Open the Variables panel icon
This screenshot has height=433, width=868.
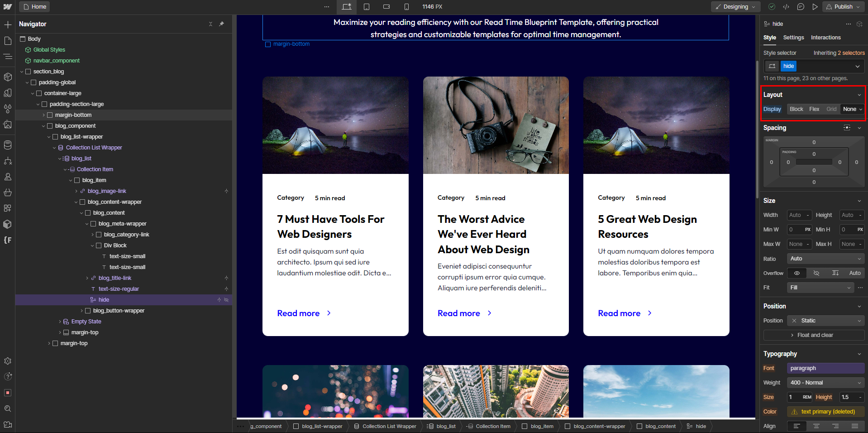click(x=8, y=93)
